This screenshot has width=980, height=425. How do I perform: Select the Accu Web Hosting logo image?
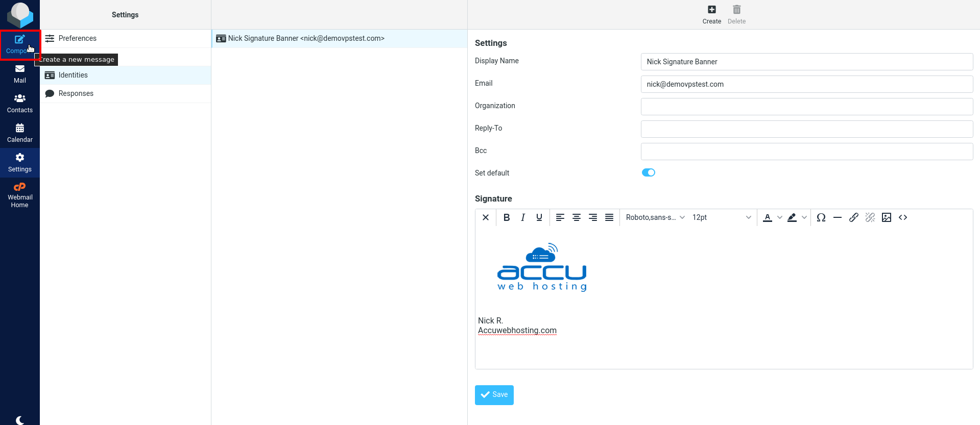pos(542,267)
